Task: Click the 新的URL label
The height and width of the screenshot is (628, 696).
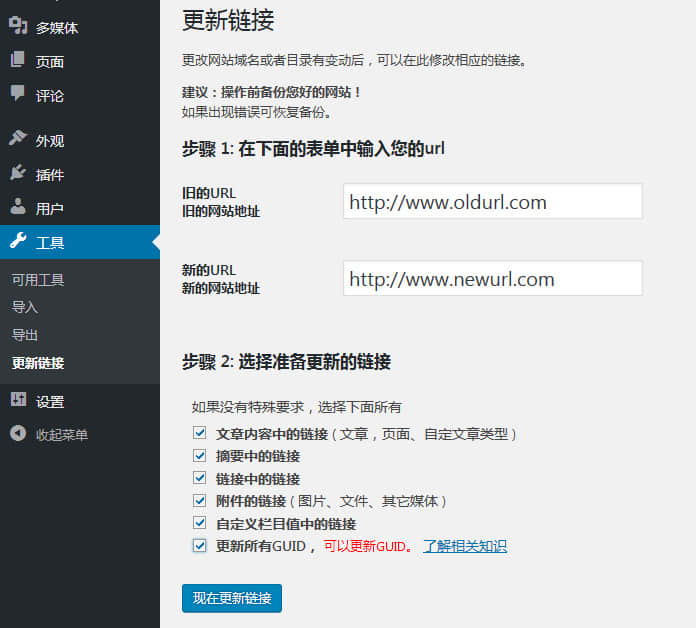Action: click(x=209, y=270)
